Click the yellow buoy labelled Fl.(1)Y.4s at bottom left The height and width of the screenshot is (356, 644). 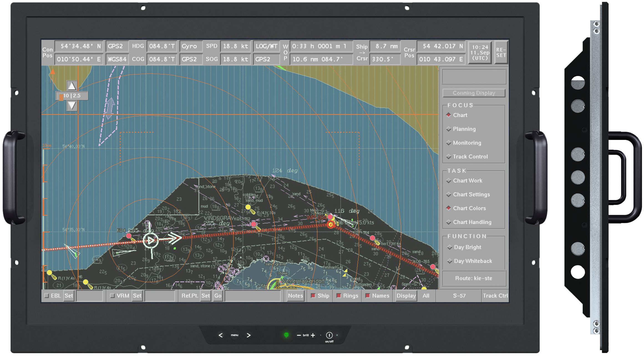tap(49, 273)
